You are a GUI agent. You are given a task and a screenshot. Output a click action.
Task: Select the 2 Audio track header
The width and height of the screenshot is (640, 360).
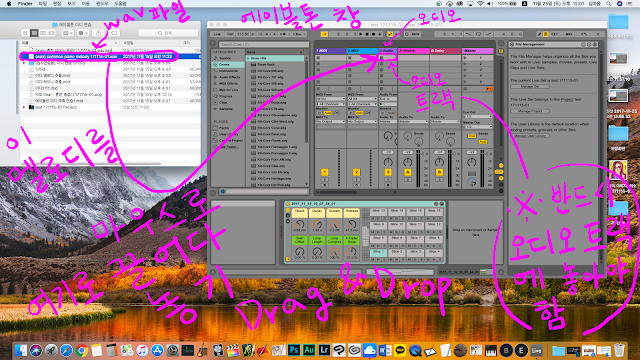(387, 51)
